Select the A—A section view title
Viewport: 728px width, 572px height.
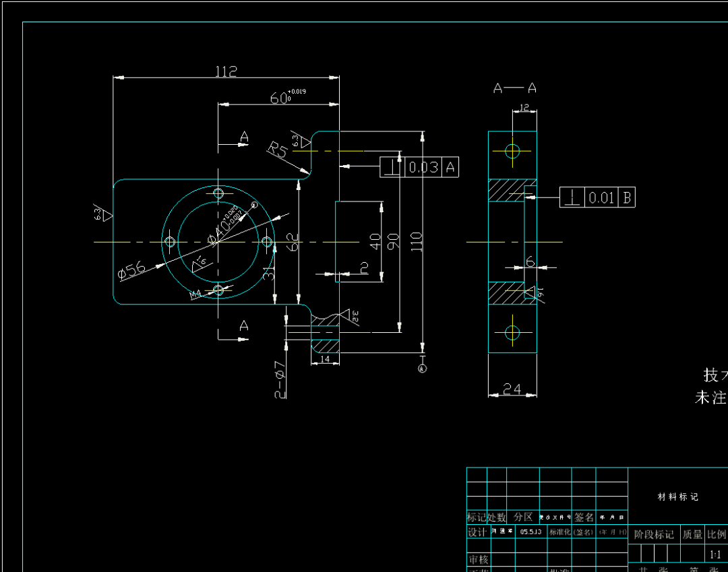(515, 88)
